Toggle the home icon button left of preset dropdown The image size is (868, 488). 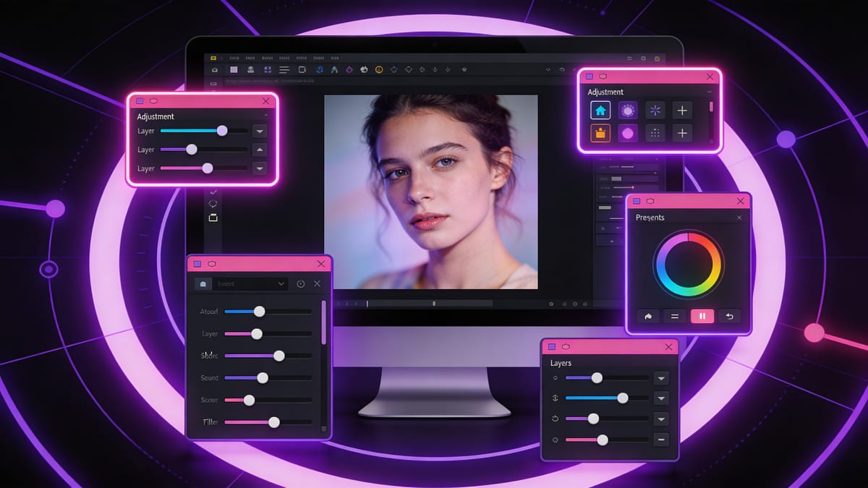click(x=203, y=284)
